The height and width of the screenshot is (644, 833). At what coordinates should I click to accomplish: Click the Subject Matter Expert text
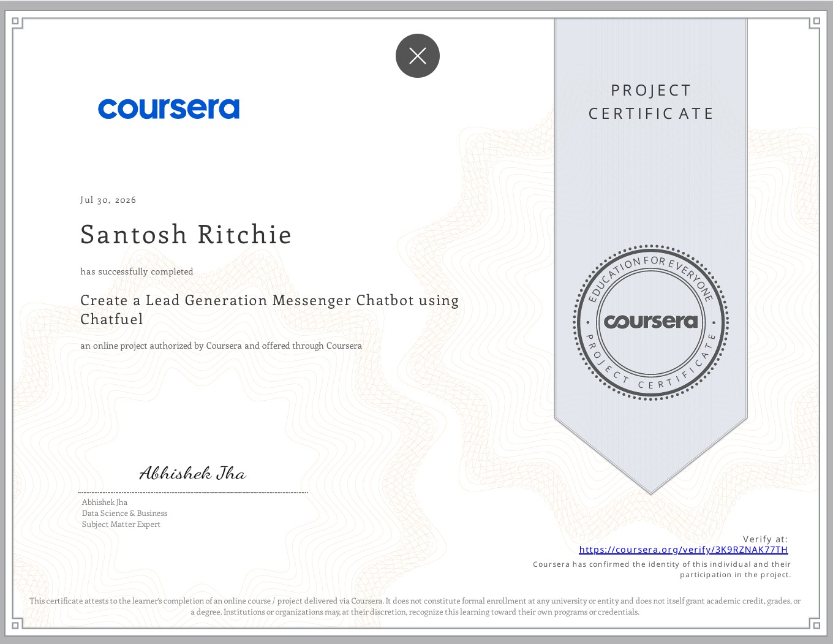click(121, 524)
